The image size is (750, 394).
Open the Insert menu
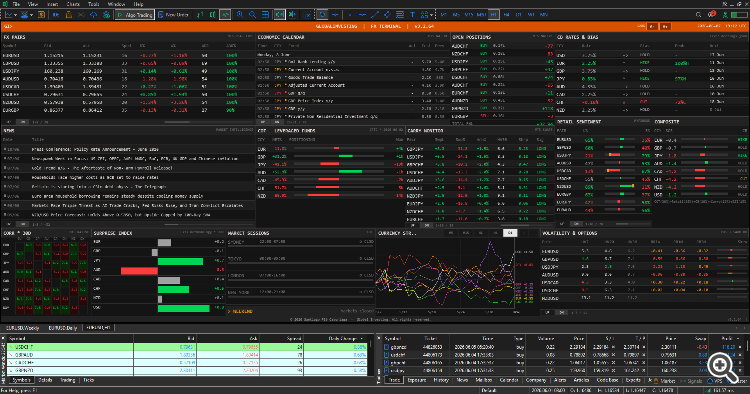[x=53, y=4]
